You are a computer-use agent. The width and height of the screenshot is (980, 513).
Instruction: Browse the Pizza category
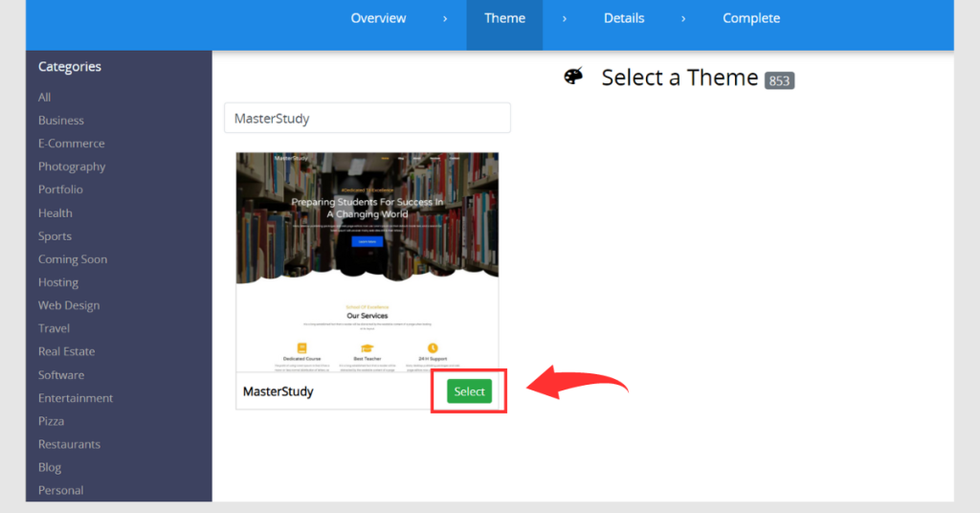click(51, 421)
